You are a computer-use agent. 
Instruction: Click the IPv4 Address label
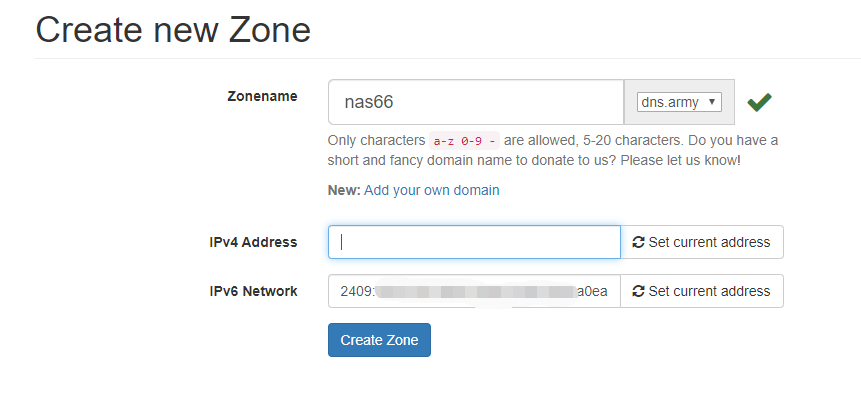click(x=253, y=242)
